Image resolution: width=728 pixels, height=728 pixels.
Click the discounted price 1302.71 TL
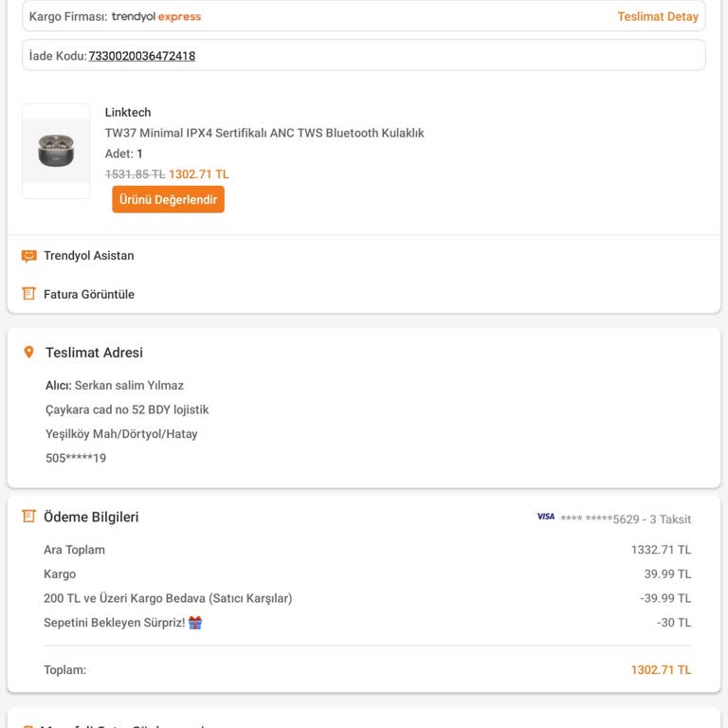coord(199,174)
